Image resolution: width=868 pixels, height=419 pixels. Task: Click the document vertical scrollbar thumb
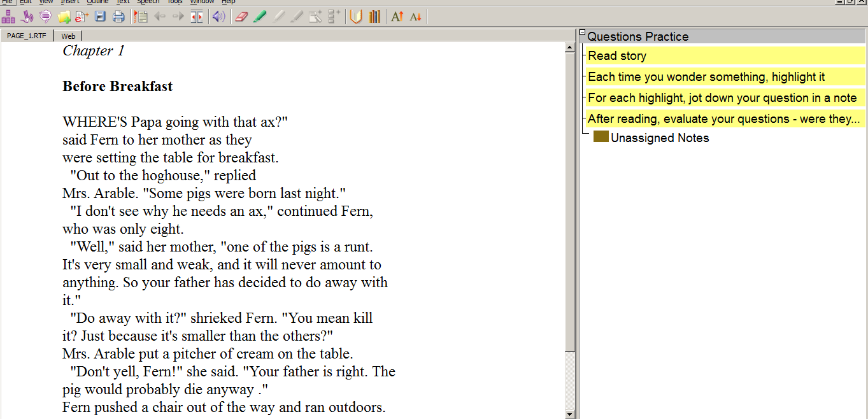pyautogui.click(x=570, y=202)
